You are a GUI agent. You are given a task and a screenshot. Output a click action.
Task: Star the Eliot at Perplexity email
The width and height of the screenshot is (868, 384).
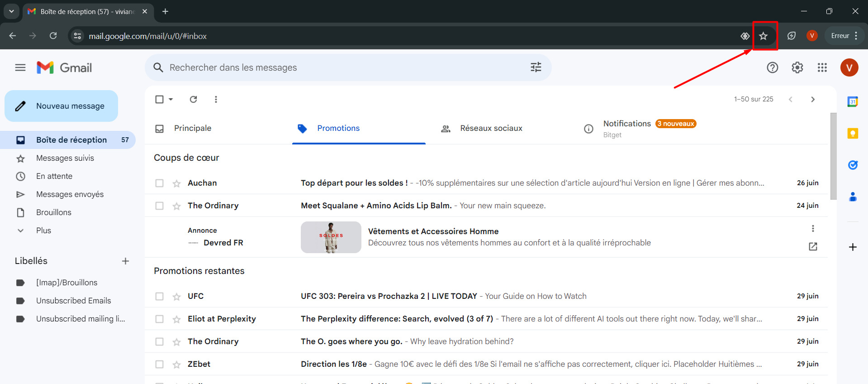click(176, 319)
